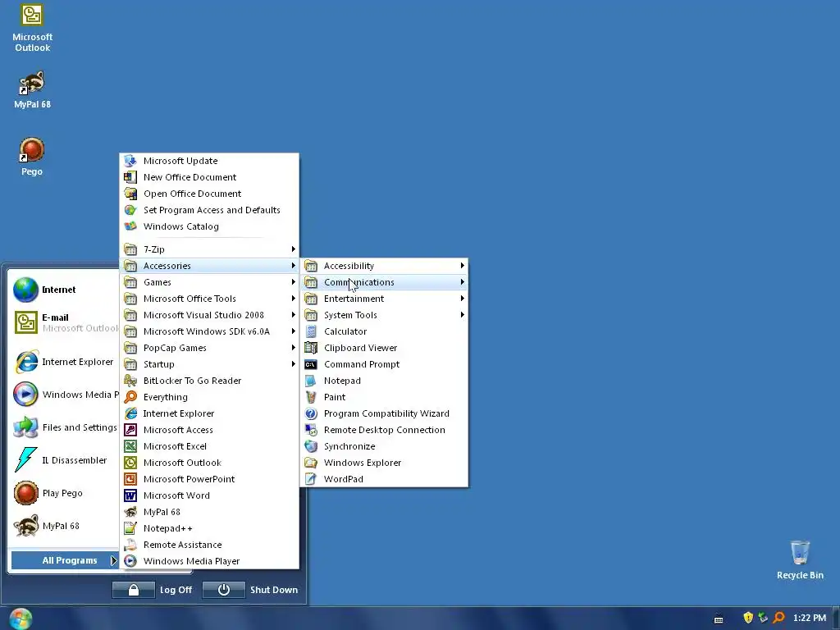This screenshot has width=840, height=630.
Task: Click the orange Everything search tray icon
Action: pyautogui.click(x=779, y=618)
